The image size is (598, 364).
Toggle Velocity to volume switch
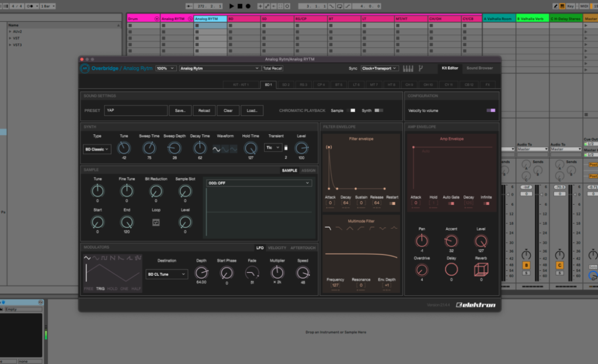tap(491, 110)
